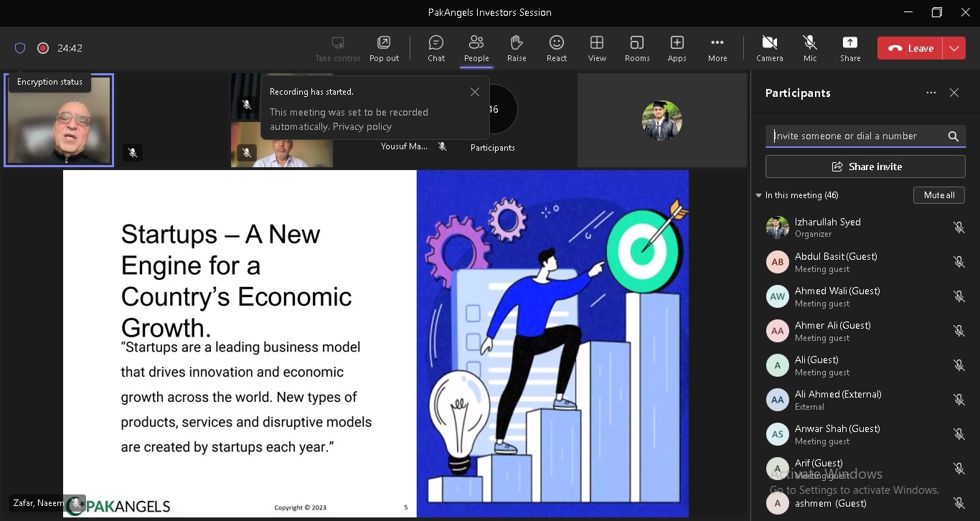
Task: Pop out the shared content
Action: 384,48
